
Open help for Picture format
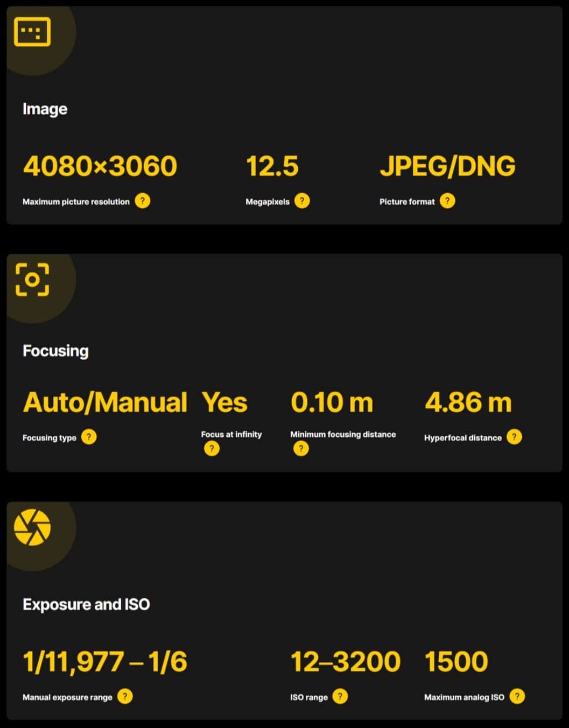point(447,201)
